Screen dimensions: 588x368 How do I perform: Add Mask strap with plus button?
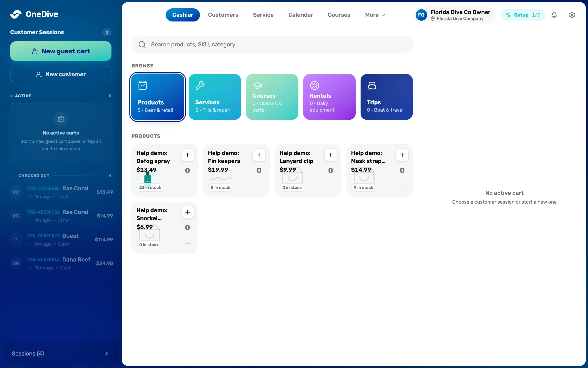(402, 155)
